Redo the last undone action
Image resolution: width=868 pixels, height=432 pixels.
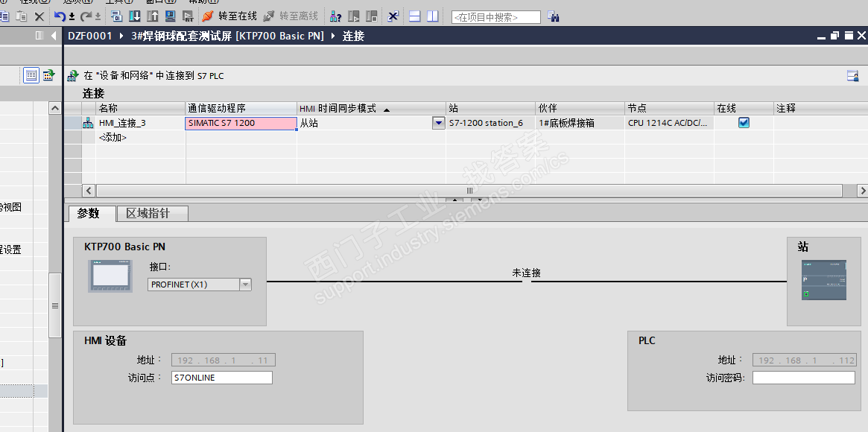click(86, 16)
